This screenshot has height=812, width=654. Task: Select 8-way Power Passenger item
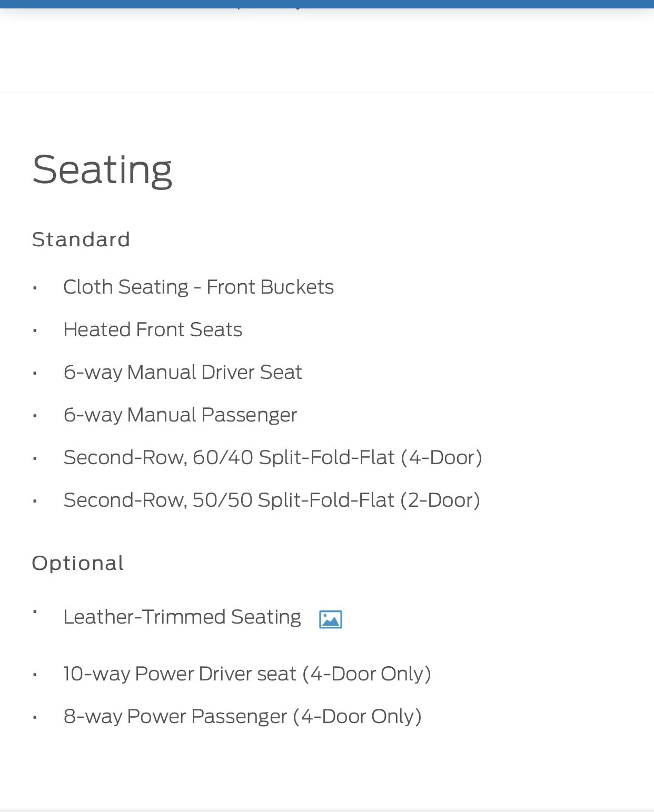coord(242,716)
